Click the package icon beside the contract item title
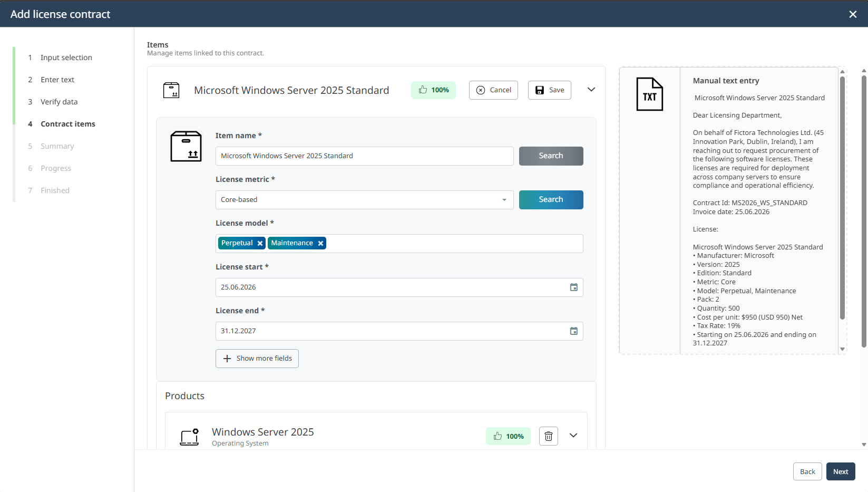The height and width of the screenshot is (492, 868). 171,90
